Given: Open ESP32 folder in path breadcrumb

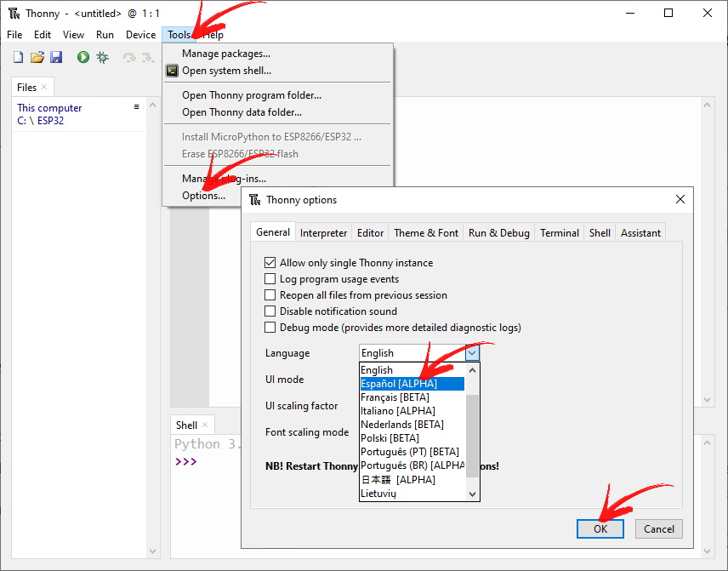Looking at the screenshot, I should click(x=51, y=121).
